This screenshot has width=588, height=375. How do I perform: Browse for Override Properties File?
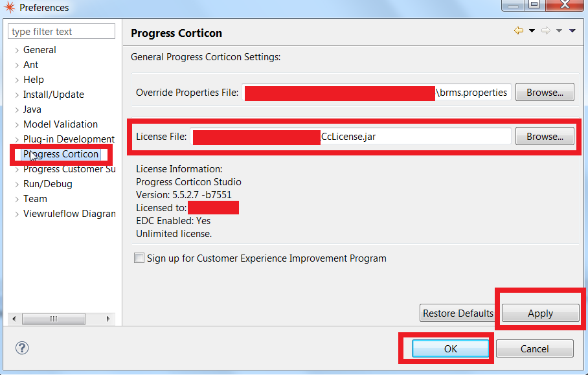(545, 92)
